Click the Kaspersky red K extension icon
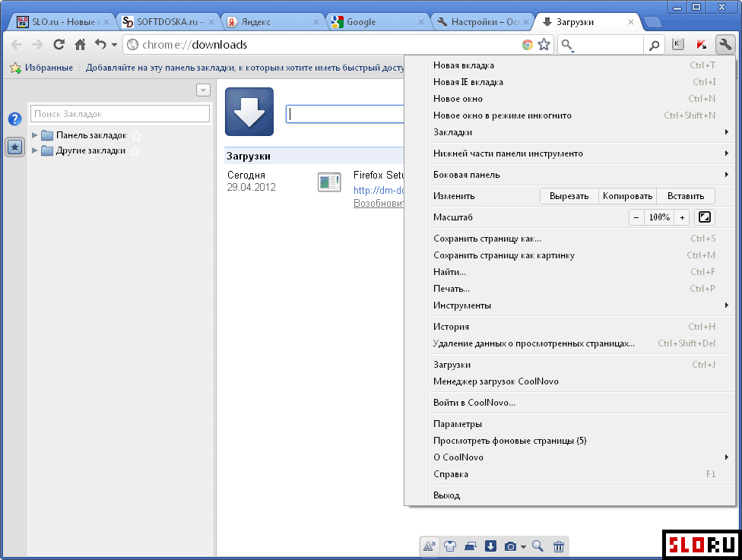The width and height of the screenshot is (742, 560). point(701,45)
